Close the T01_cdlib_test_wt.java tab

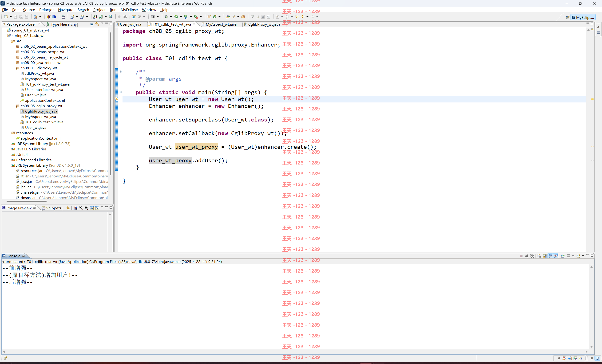click(x=194, y=24)
